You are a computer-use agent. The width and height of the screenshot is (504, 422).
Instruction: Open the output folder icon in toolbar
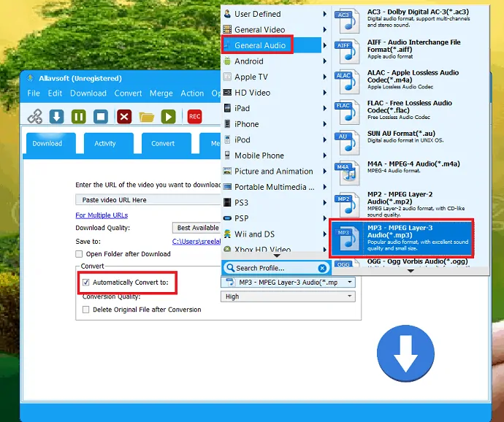[x=147, y=116]
